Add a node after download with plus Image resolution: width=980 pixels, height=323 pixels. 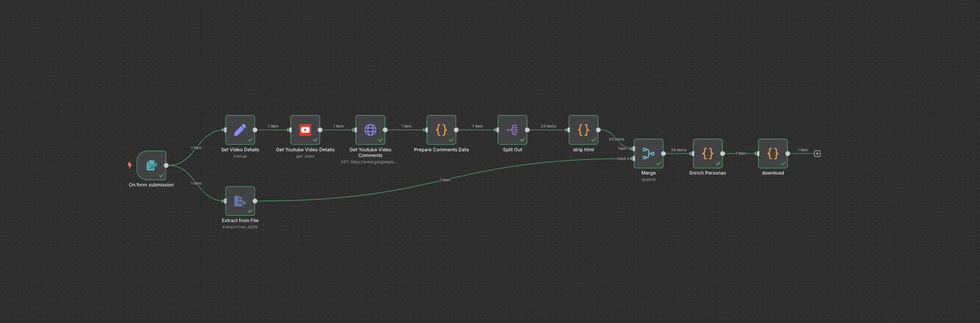pos(817,154)
